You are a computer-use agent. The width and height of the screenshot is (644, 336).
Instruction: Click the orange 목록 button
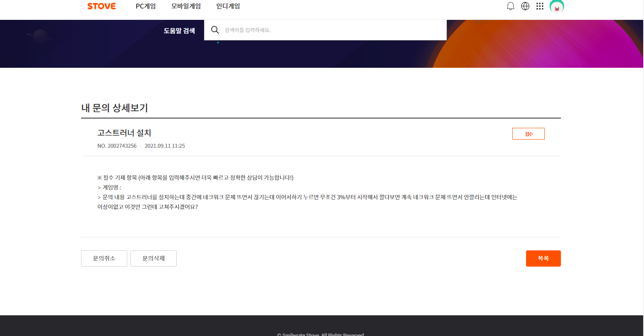click(x=543, y=258)
